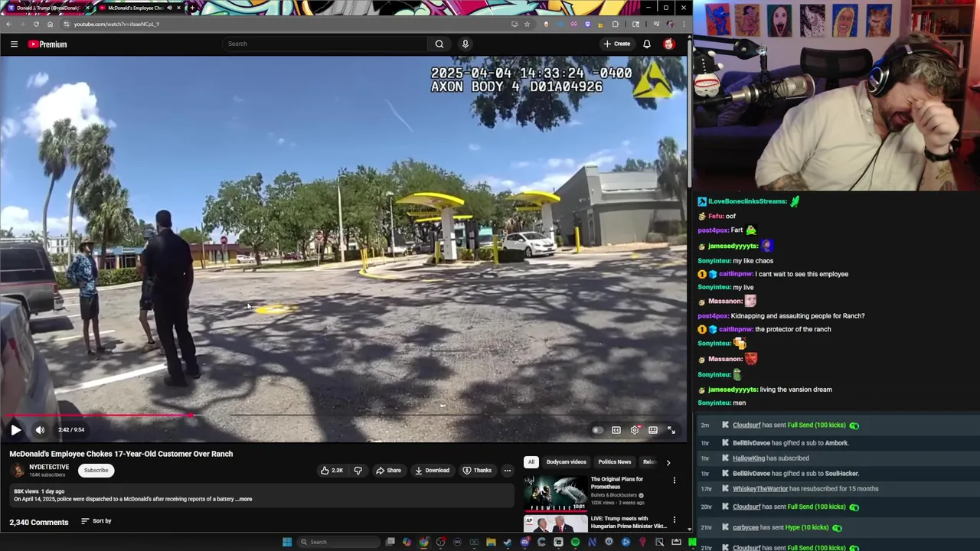
Task: Bookmark this page with star icon
Action: point(527,24)
